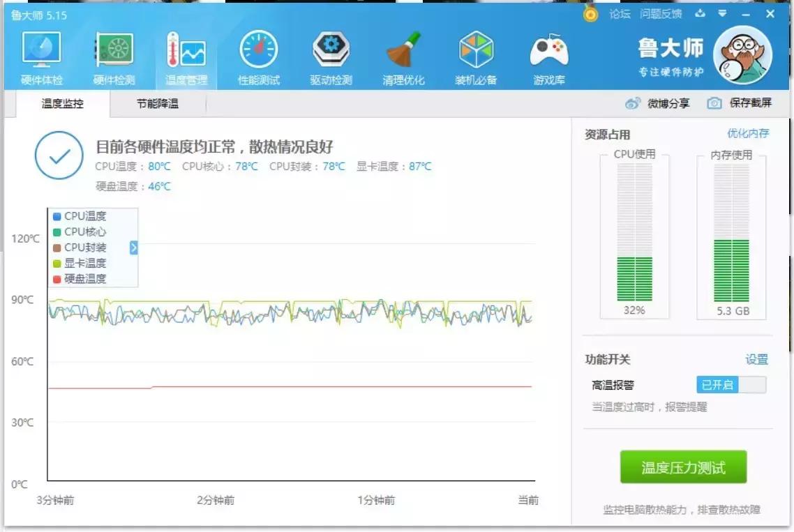The image size is (794, 532).
Task: Open the 硬件体检 hardware checkup panel
Action: tap(43, 52)
